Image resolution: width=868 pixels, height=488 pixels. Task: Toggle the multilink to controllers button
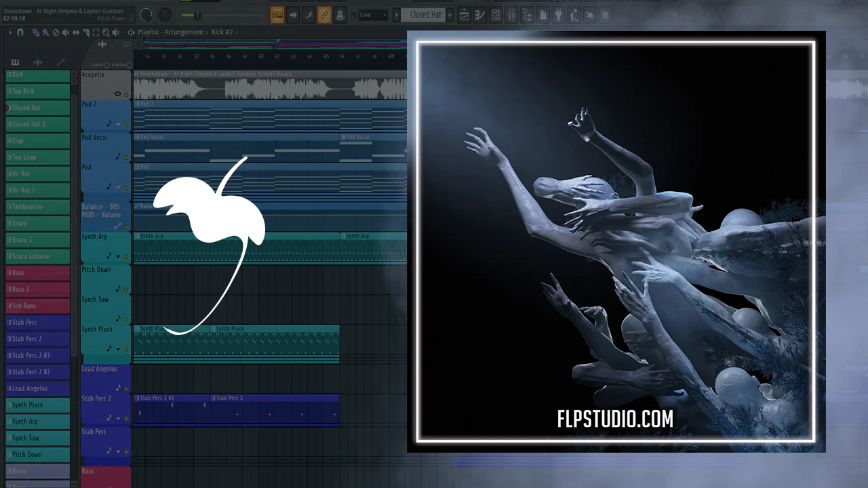(324, 15)
